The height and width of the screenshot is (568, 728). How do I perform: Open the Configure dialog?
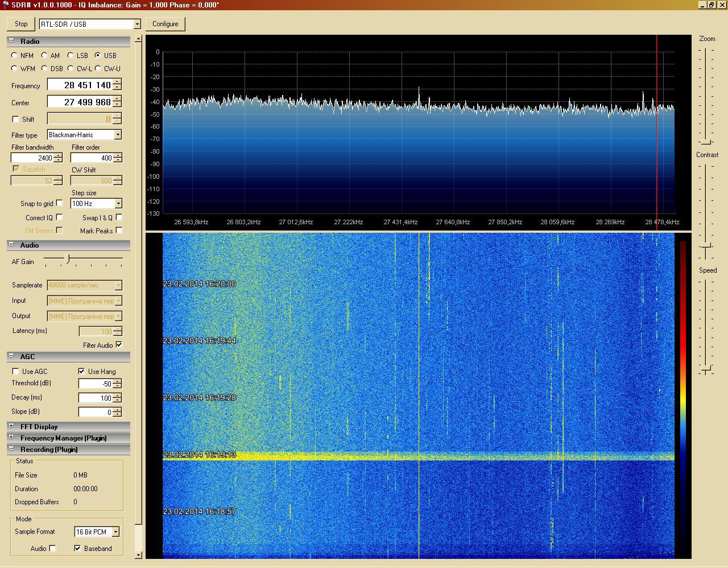point(165,24)
